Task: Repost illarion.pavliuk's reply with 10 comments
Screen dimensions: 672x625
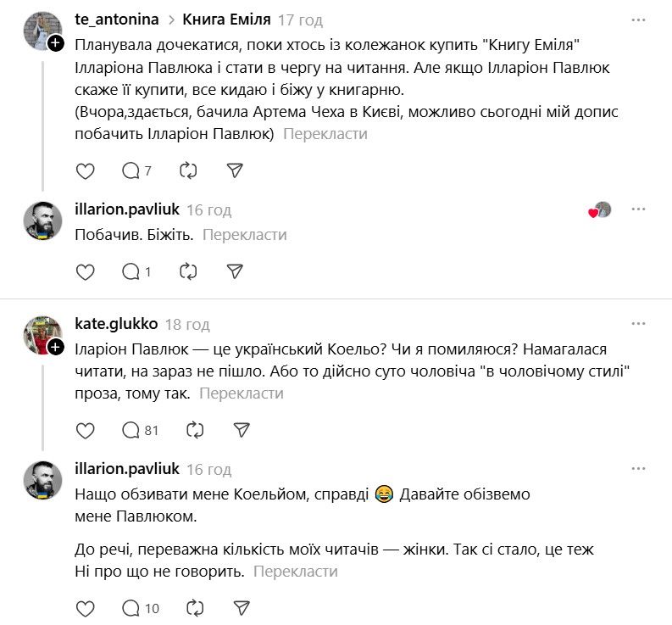Action: click(194, 607)
